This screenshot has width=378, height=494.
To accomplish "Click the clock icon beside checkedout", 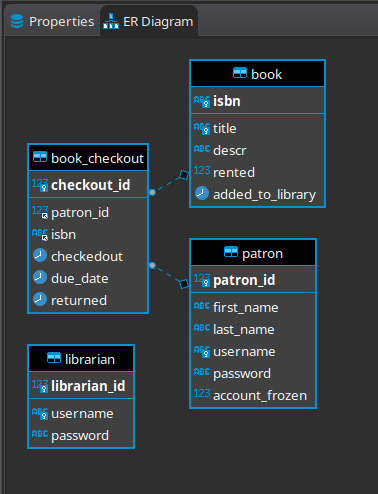I will point(40,255).
